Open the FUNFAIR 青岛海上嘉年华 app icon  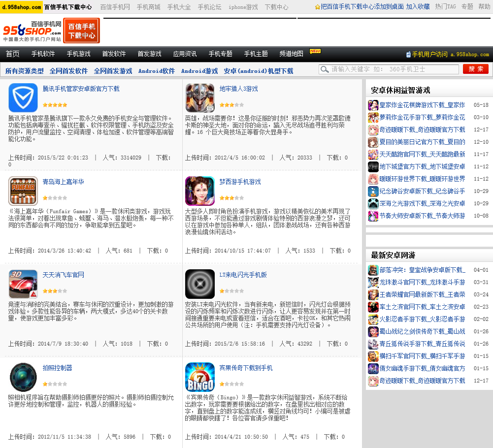tap(23, 191)
